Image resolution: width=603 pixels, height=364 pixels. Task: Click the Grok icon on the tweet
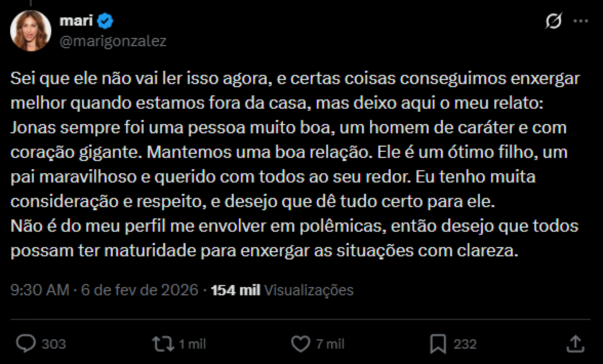click(554, 21)
